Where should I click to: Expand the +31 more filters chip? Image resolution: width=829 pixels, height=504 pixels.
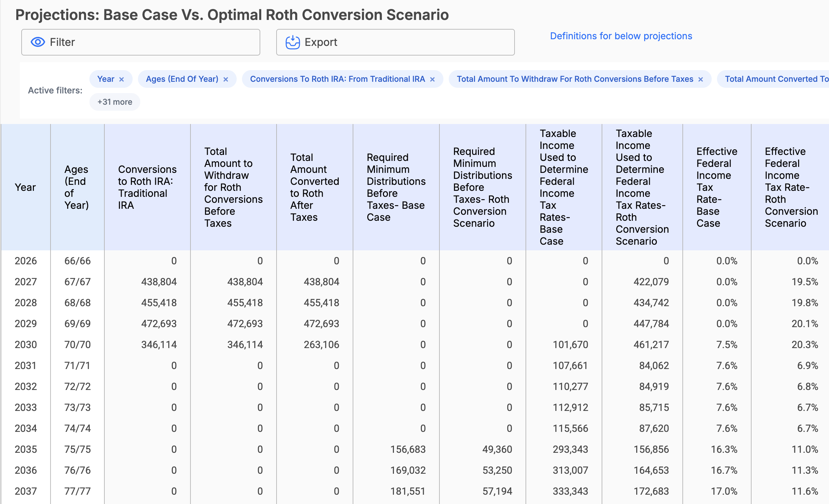click(x=115, y=102)
